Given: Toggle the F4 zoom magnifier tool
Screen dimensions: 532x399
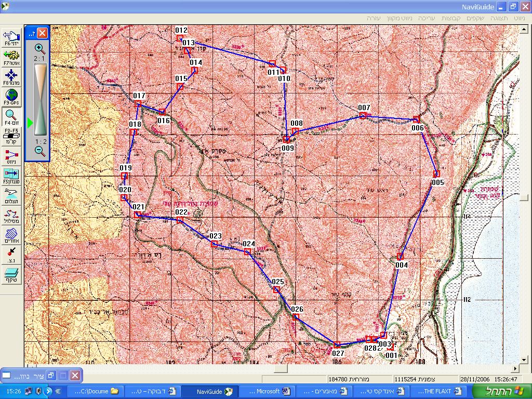Looking at the screenshot, I should point(11,116).
